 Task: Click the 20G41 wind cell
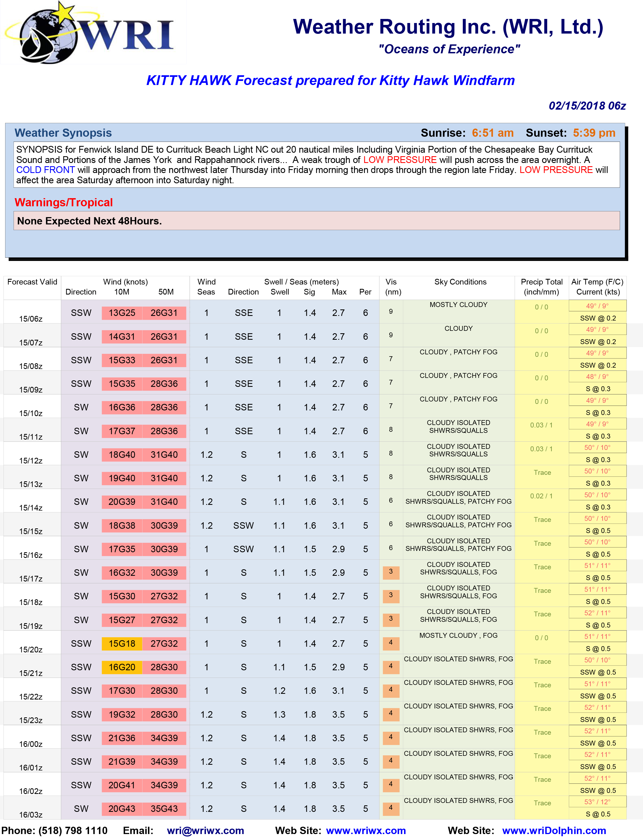(122, 786)
